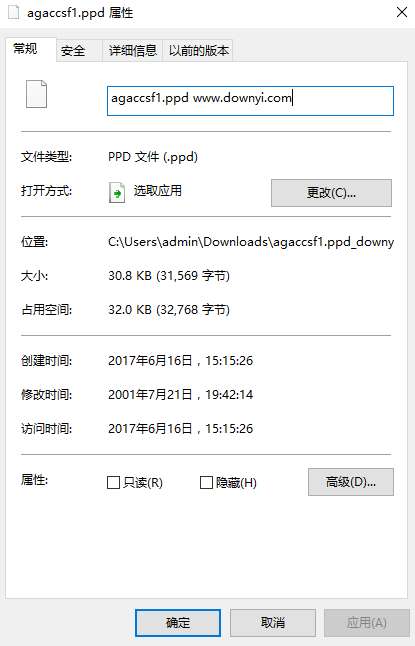Click the 选取应用 app icon with green arrow
This screenshot has width=415, height=646.
(x=117, y=192)
